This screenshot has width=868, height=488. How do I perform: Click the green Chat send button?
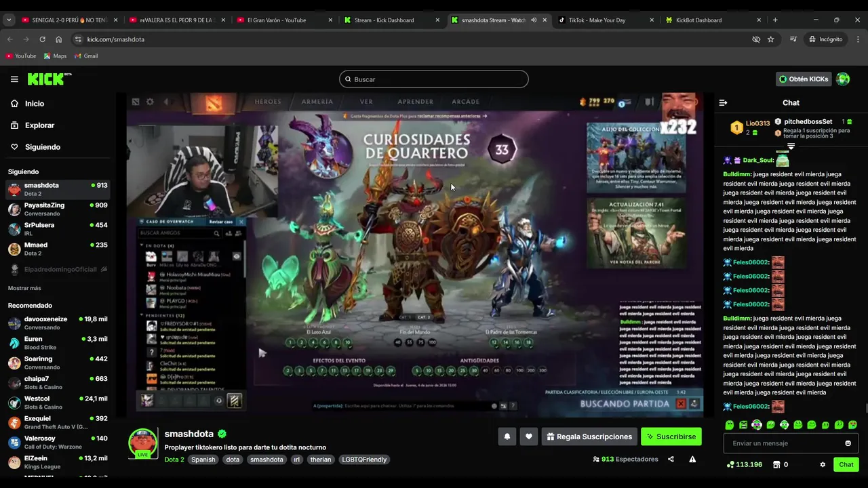[846, 465]
